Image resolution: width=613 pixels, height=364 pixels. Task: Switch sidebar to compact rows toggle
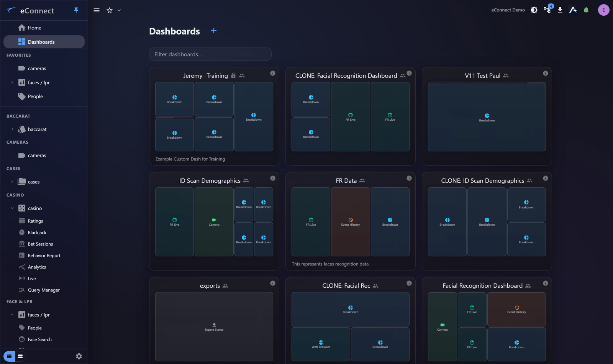pyautogui.click(x=20, y=356)
